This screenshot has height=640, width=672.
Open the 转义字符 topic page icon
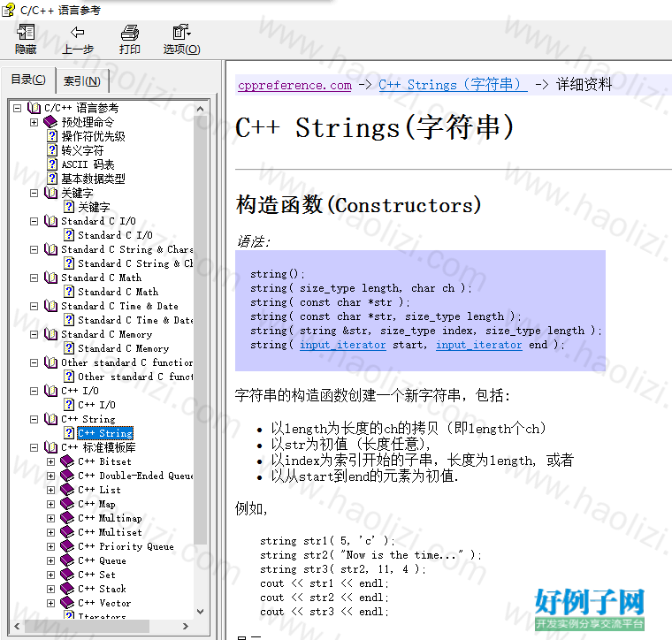point(52,150)
